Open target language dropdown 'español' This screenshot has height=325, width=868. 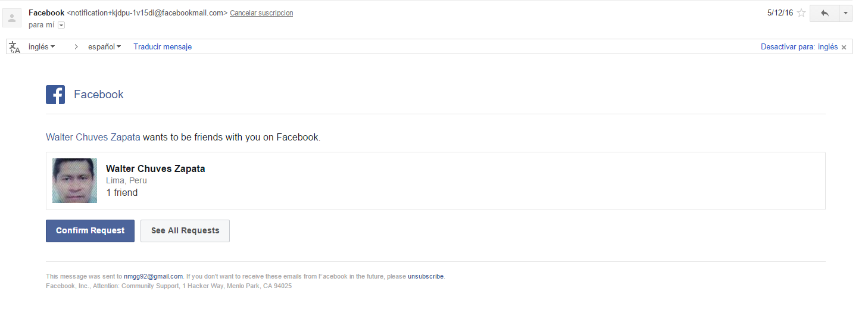(x=104, y=46)
